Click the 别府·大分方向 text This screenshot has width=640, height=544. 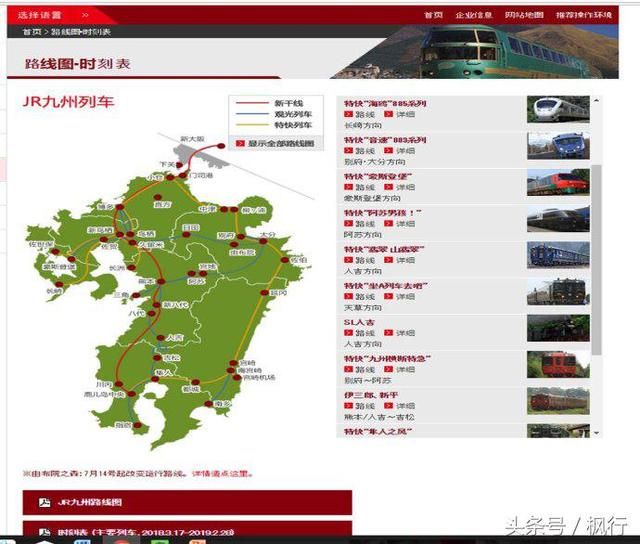(x=375, y=162)
